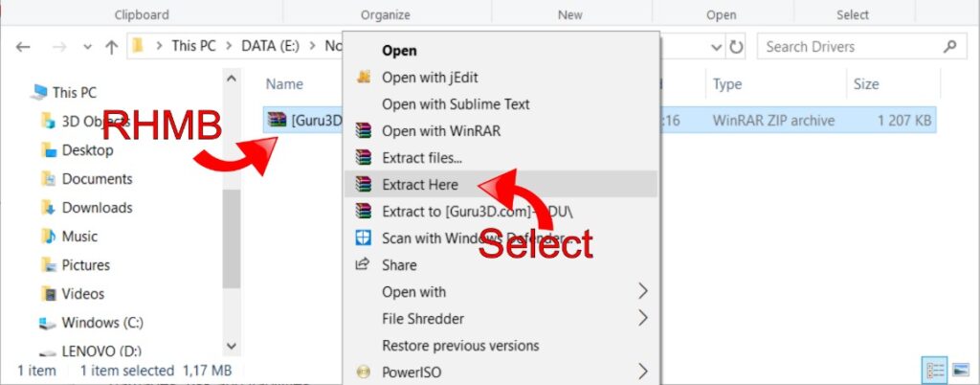This screenshot has height=385, width=980.
Task: Click the Share icon in context menu
Action: (x=363, y=265)
